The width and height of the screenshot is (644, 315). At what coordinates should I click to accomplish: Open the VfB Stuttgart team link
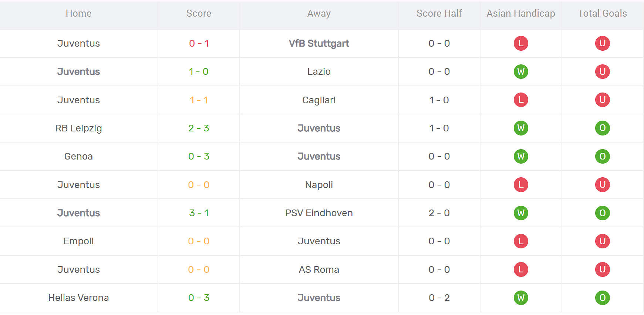click(319, 43)
